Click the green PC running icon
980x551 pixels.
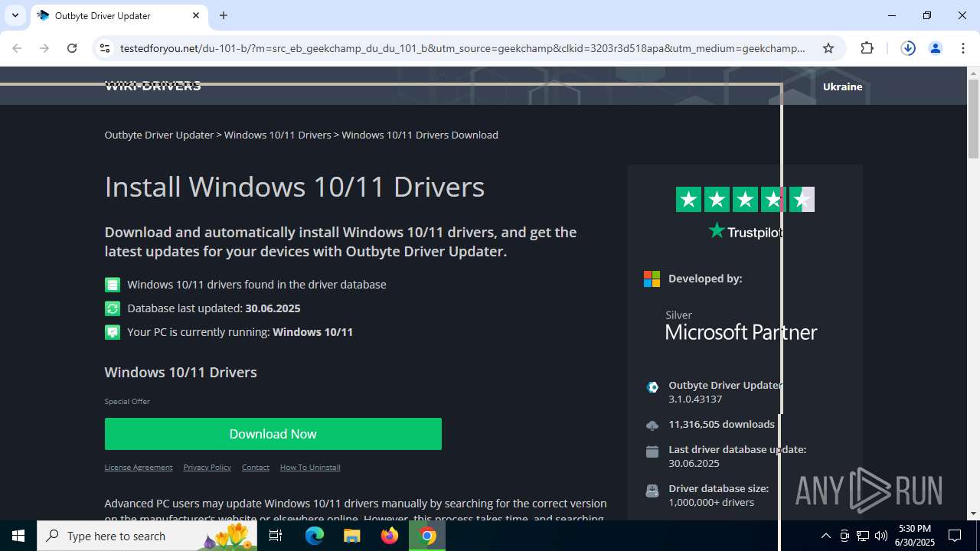pos(113,332)
